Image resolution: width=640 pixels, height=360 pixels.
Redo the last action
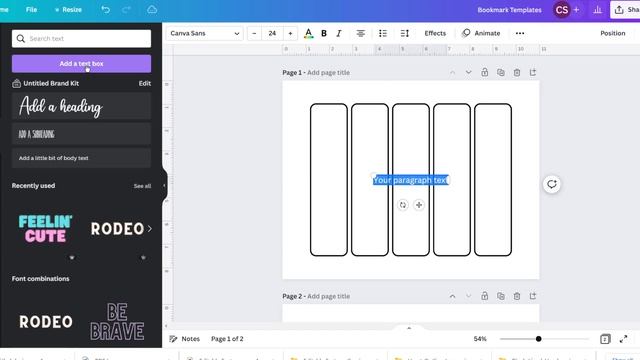point(126,9)
